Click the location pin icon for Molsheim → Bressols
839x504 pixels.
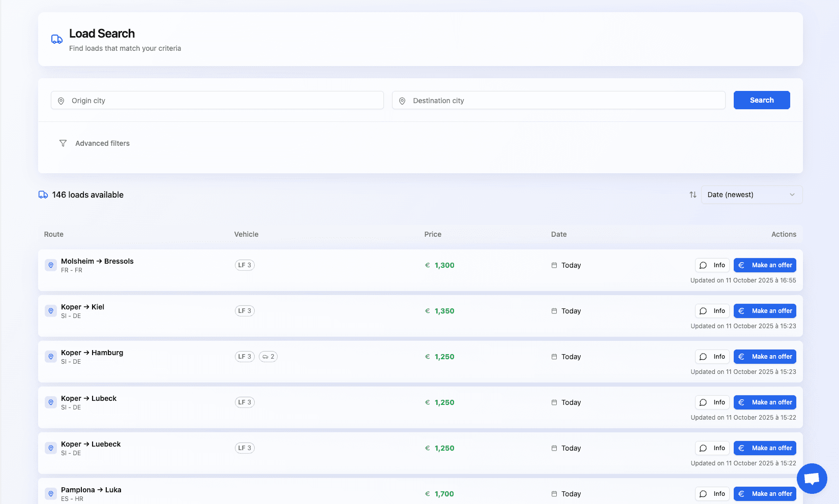pyautogui.click(x=51, y=265)
